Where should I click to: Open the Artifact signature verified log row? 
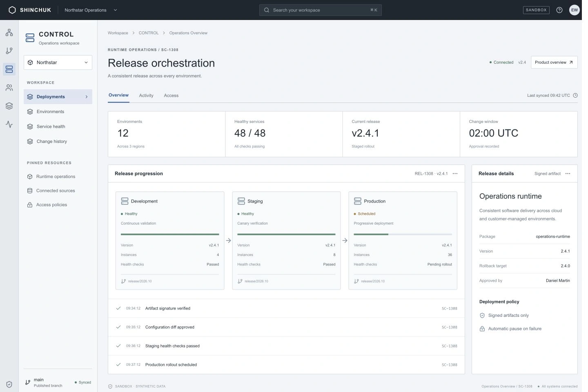click(286, 309)
